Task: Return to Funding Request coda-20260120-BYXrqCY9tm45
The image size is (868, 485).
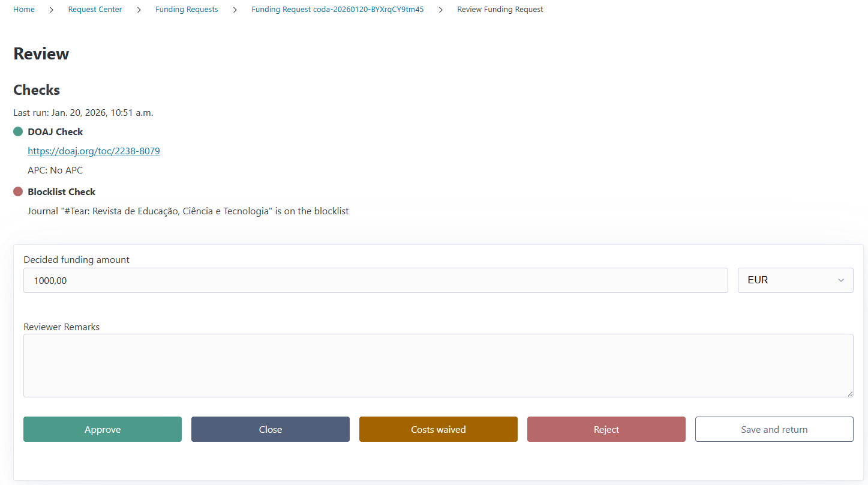Action: pos(337,10)
